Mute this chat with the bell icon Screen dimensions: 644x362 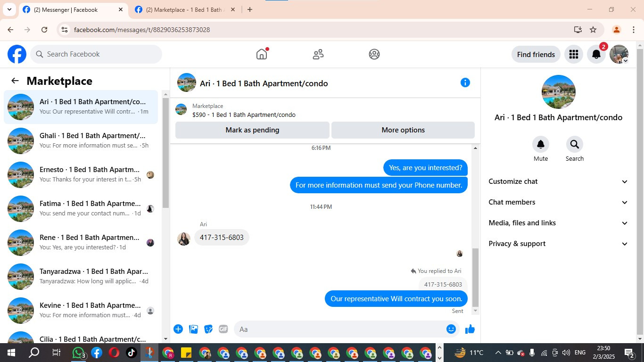[541, 144]
